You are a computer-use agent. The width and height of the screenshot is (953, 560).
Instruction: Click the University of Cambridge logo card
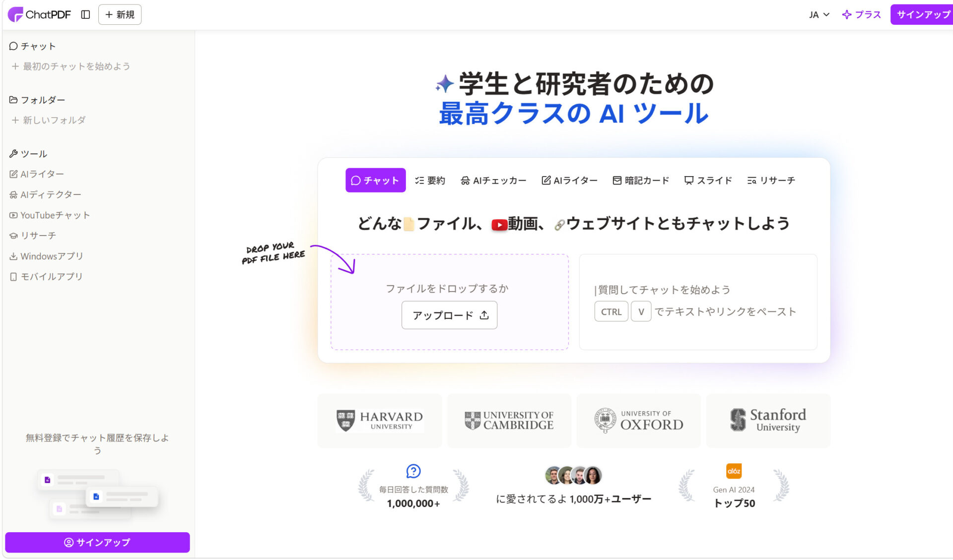click(509, 421)
